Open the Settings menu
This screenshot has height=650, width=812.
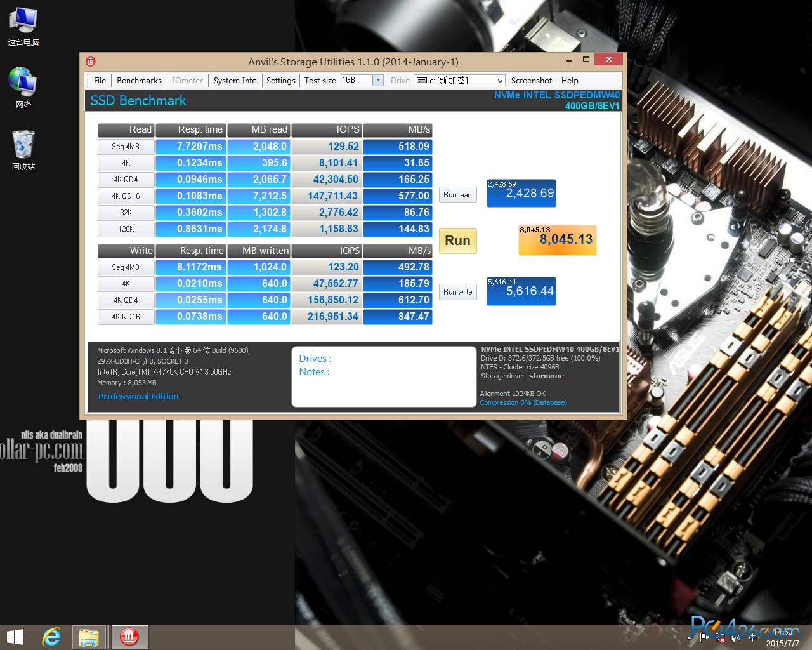(280, 81)
